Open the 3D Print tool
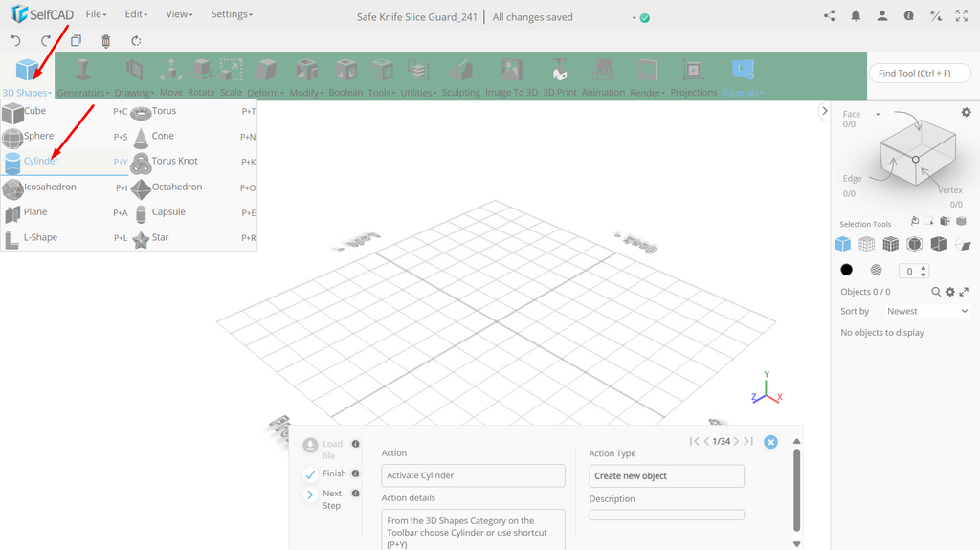This screenshot has height=550, width=980. point(559,77)
